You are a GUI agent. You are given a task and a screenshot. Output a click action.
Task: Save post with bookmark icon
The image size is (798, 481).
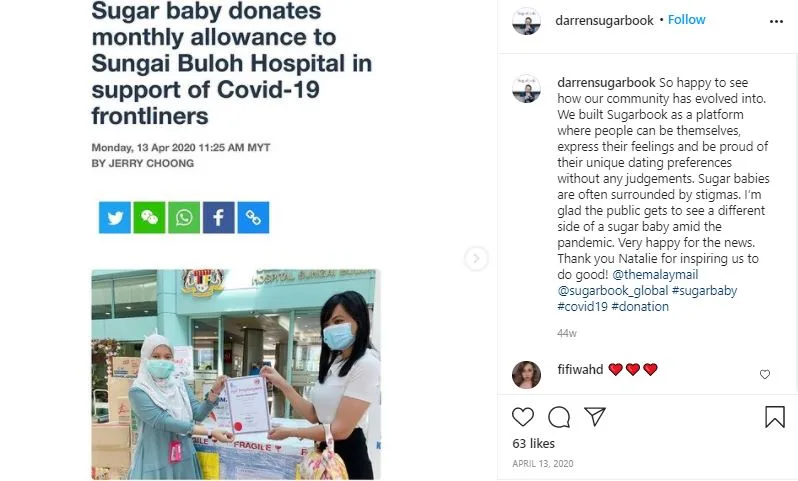(775, 416)
